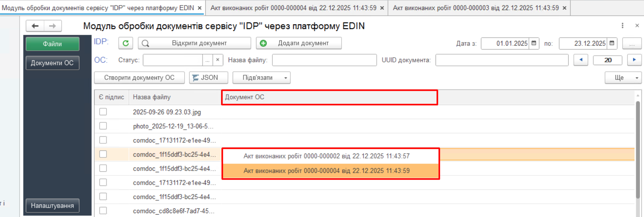This screenshot has width=644, height=217.
Task: Go back using the left arrow button
Action: (35, 26)
